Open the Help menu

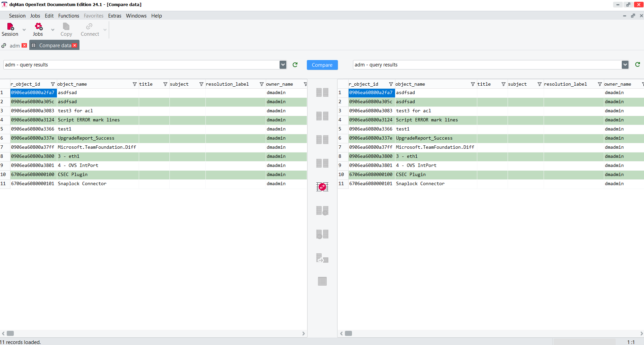coord(157,16)
